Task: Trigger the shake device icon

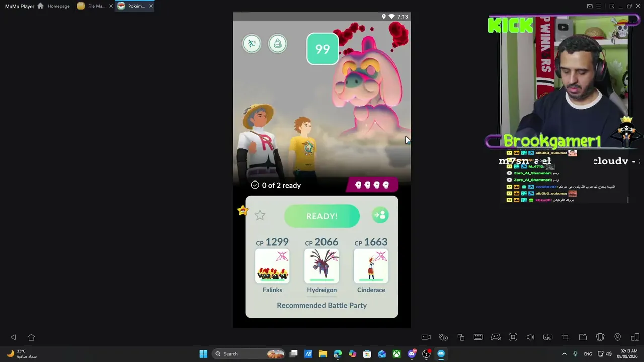Action: 600,337
